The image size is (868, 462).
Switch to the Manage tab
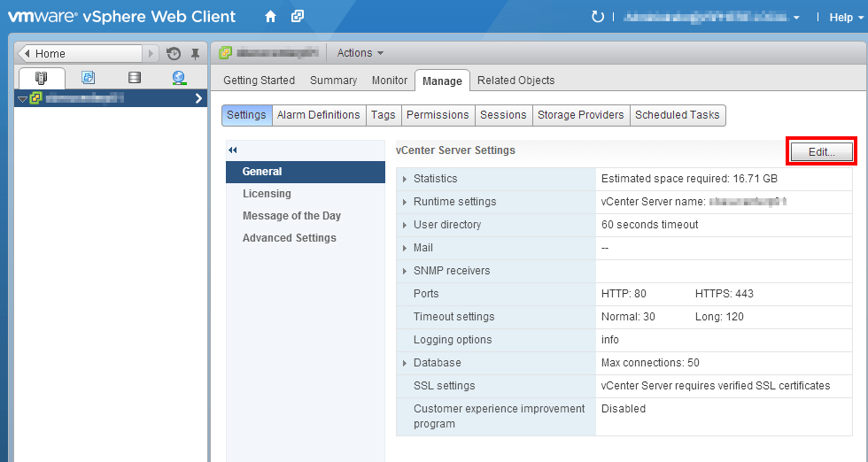442,81
